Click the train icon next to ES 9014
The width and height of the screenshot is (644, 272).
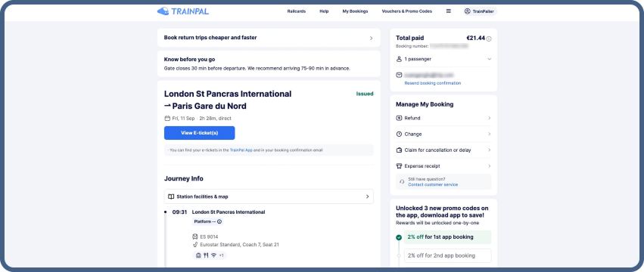(x=195, y=236)
